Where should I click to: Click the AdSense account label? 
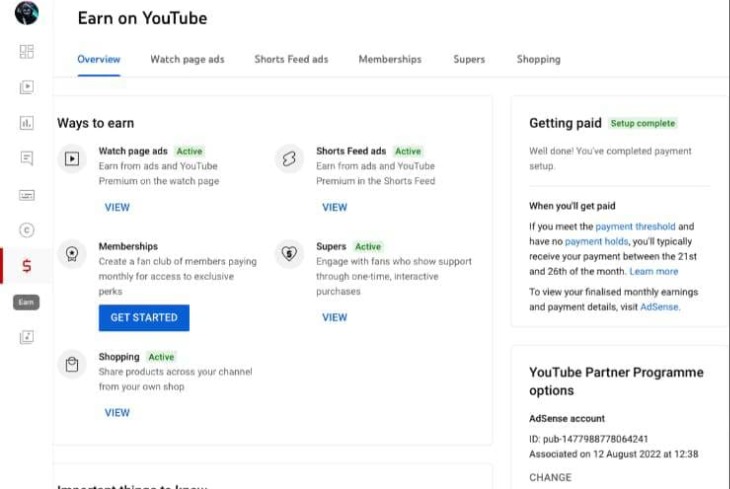coord(567,418)
